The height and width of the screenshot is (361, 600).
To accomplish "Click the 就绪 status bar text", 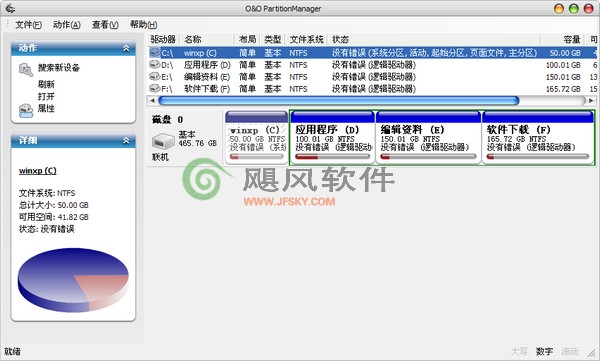I will coord(12,351).
